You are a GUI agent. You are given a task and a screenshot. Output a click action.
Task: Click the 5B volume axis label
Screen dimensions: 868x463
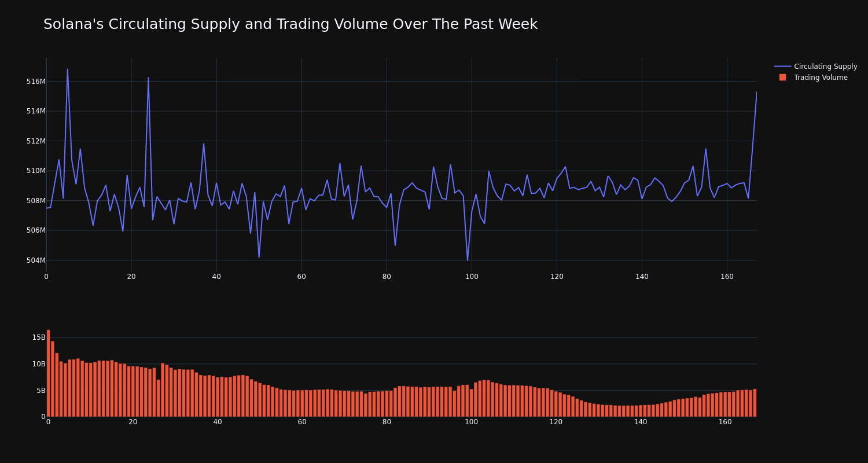41,391
